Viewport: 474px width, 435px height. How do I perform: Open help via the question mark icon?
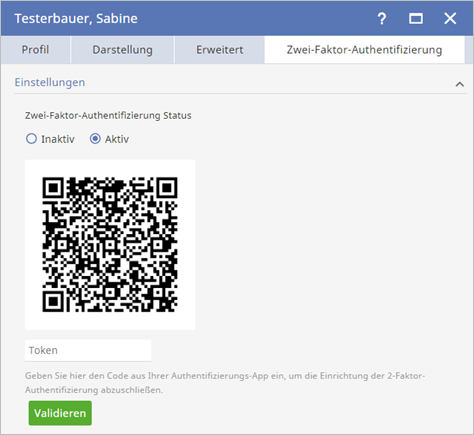point(382,19)
